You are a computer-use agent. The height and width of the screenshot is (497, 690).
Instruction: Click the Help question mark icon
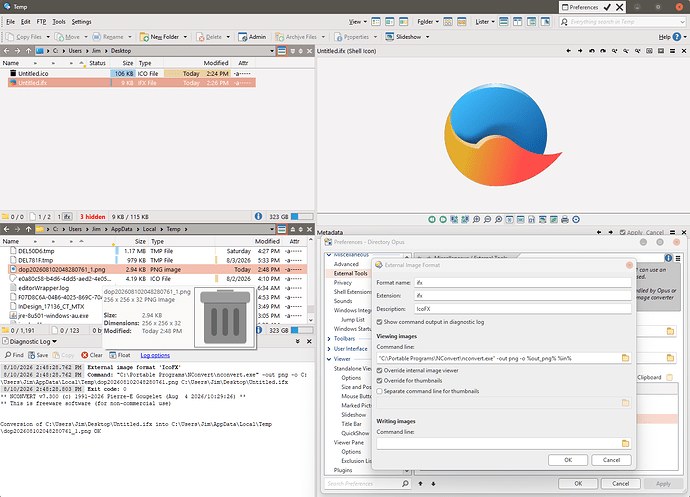coord(677,37)
